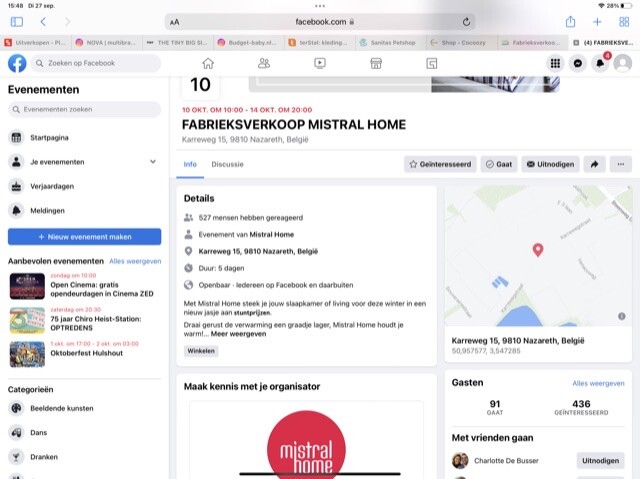Open Mistral Home organizer link in Details
640x479 pixels.
pyautogui.click(x=271, y=235)
